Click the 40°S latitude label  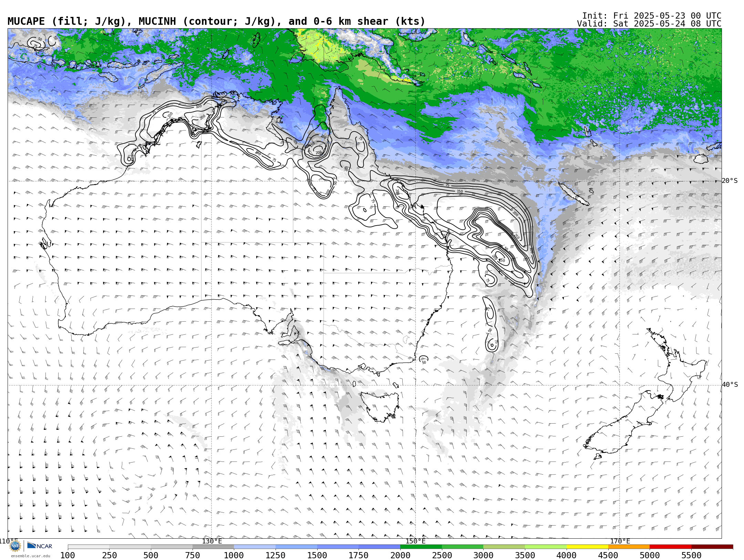[x=730, y=385]
